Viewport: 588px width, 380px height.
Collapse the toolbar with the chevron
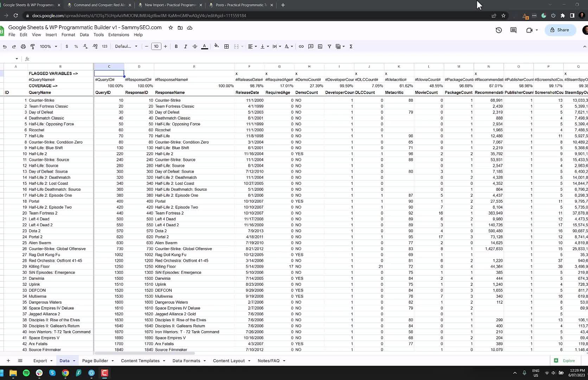[584, 46]
